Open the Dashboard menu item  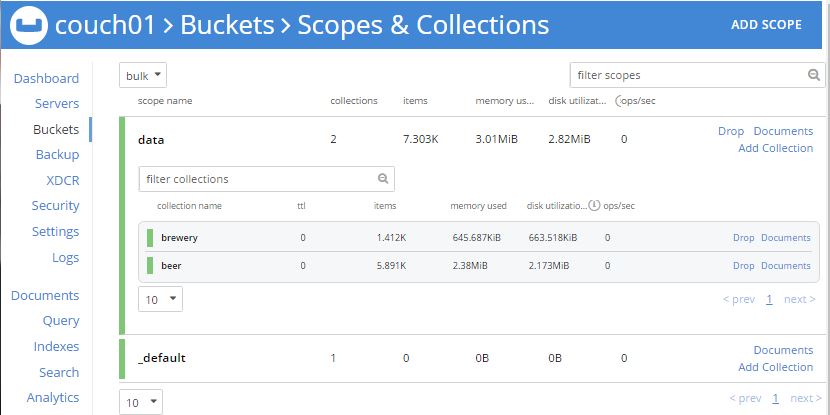coord(46,78)
